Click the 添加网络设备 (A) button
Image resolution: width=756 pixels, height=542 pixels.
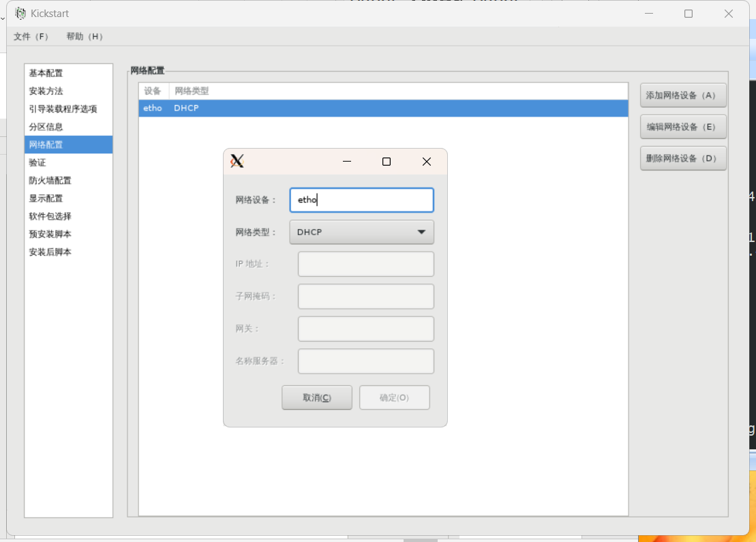[x=682, y=95]
